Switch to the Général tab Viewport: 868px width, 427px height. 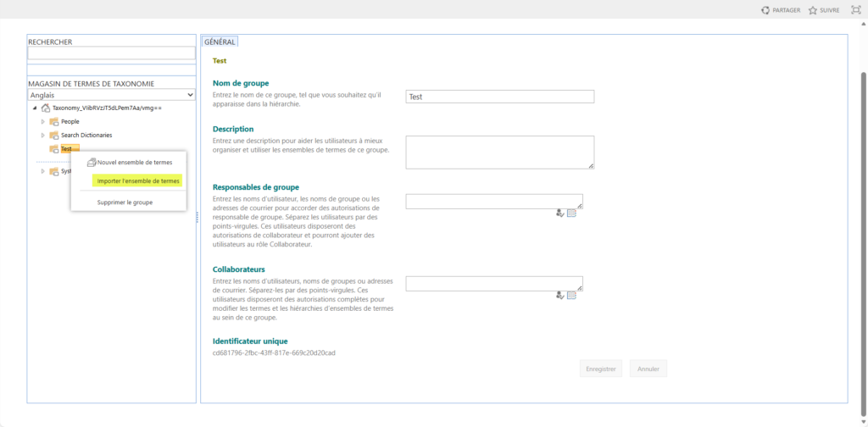click(220, 42)
